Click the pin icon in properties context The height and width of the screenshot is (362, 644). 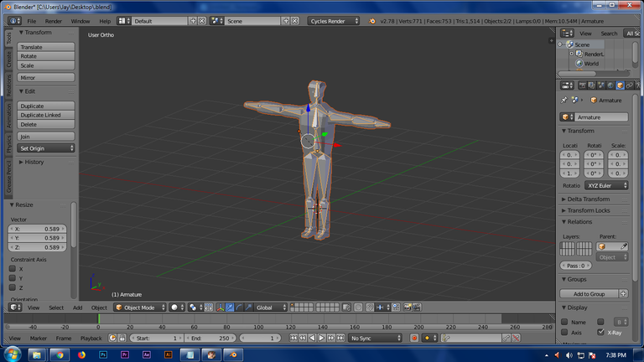[563, 101]
